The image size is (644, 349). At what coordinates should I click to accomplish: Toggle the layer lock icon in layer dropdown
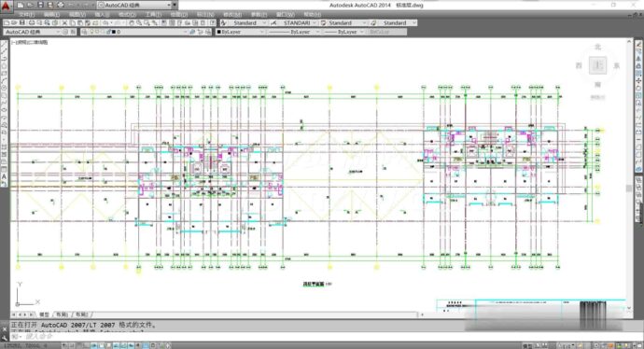[x=108, y=32]
